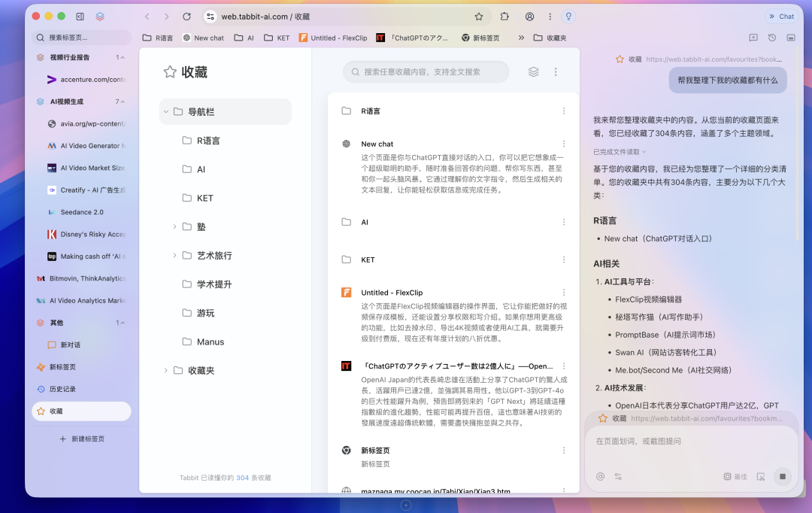Open chat history clock icon
Viewport: 812px width, 513px height.
pos(772,38)
